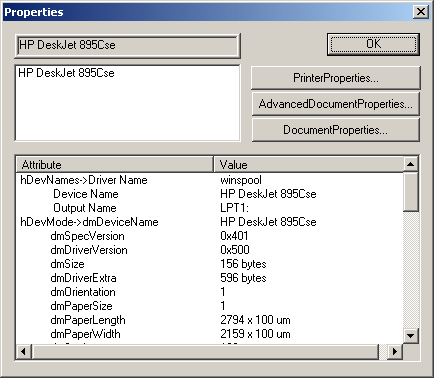Click the 0x401 value cell
Screen dimensions: 434x378
coord(234,236)
